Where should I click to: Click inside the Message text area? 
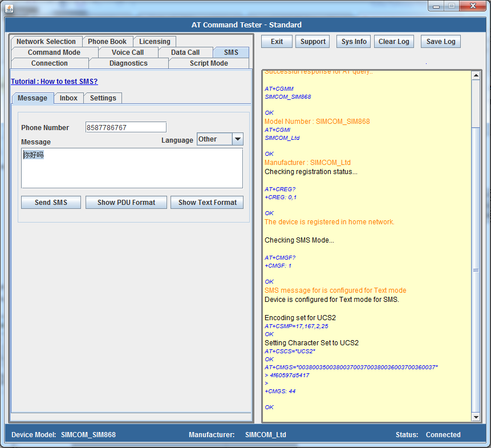[132, 168]
